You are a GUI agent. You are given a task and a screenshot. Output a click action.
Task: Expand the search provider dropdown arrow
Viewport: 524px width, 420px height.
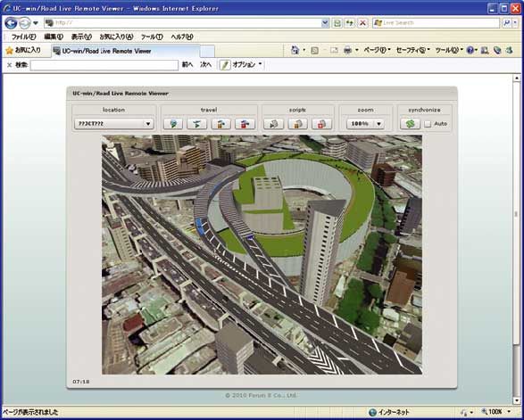coord(516,22)
